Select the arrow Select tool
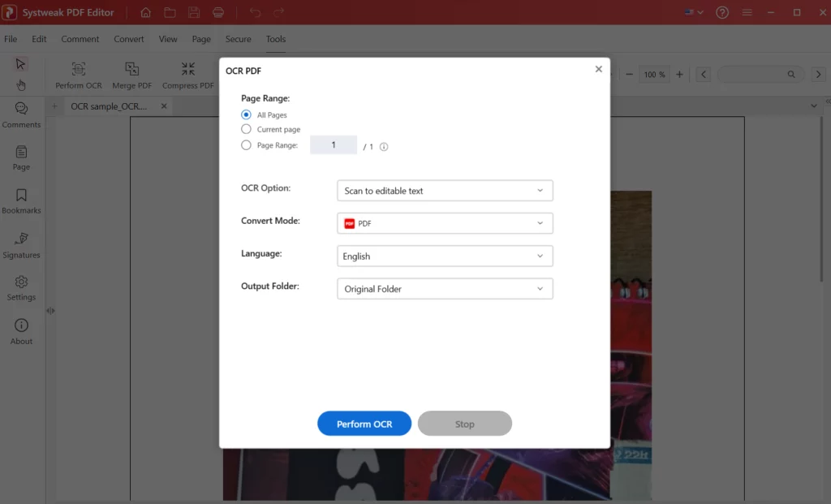This screenshot has width=831, height=504. 20,64
